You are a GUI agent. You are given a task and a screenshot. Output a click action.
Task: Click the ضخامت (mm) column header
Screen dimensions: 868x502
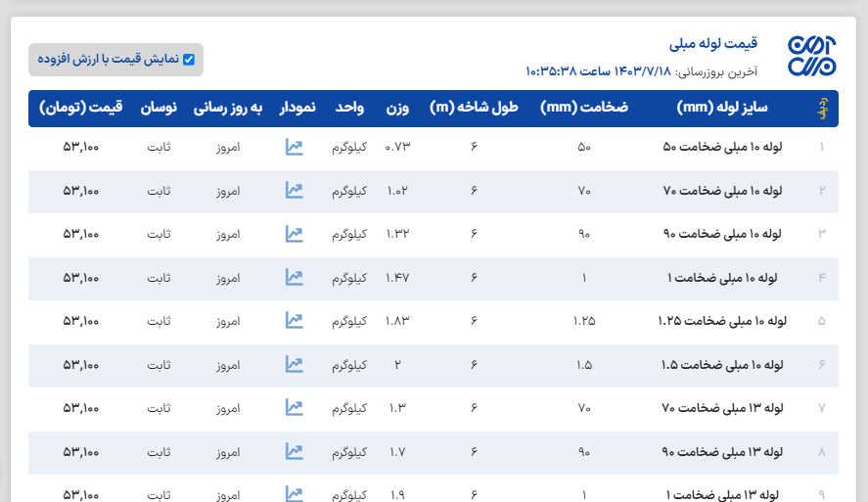click(x=584, y=108)
